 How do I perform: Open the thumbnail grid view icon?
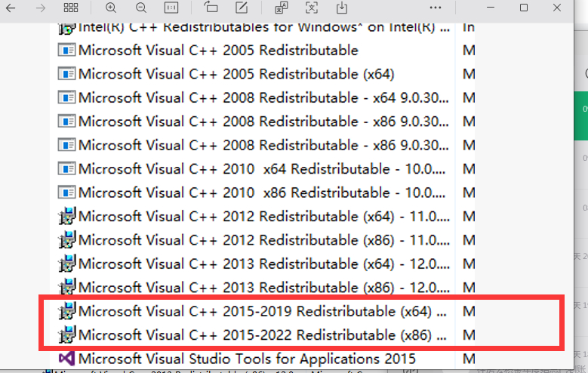[71, 8]
